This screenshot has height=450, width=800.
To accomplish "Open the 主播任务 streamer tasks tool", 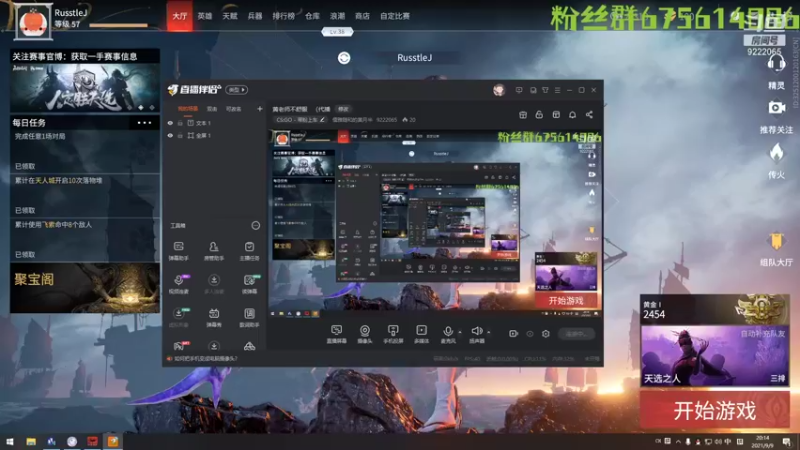I will pyautogui.click(x=249, y=251).
